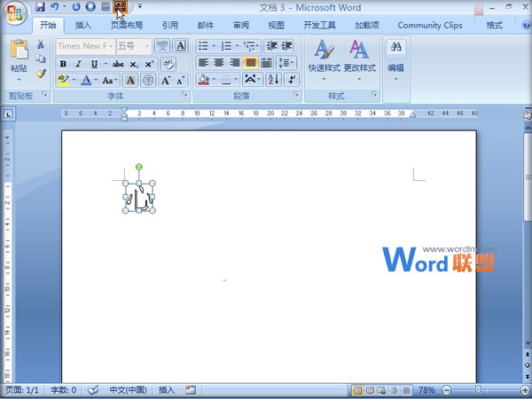Open the 开发工具 tab
Viewport: 532px width, 399px height.
(x=319, y=25)
